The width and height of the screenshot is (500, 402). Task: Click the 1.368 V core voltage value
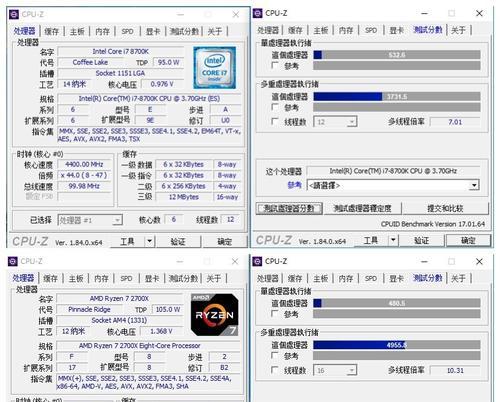161,331
